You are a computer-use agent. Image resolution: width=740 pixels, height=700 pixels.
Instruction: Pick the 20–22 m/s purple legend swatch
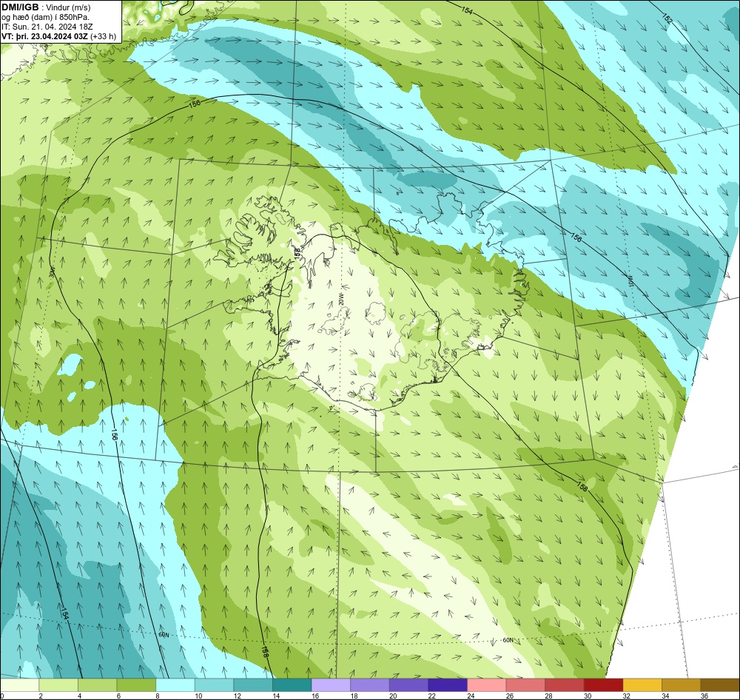pyautogui.click(x=408, y=685)
